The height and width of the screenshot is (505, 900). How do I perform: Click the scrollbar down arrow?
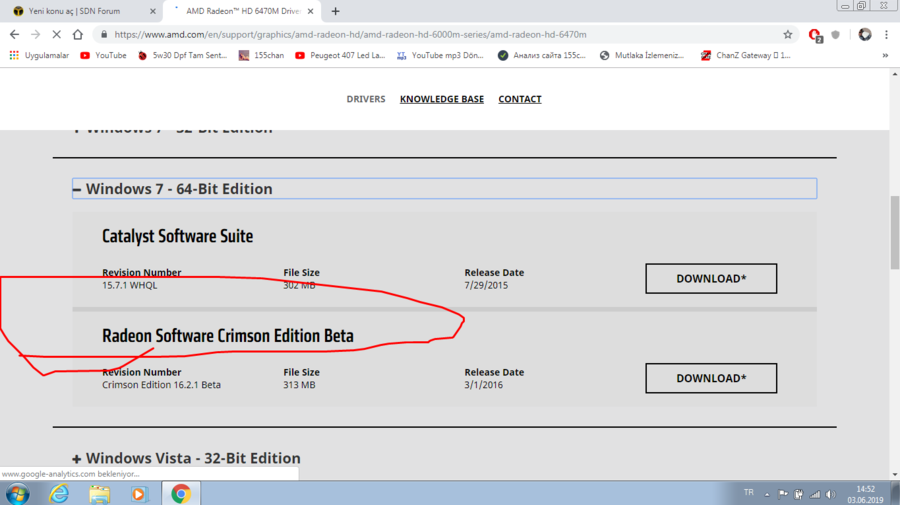coord(895,475)
